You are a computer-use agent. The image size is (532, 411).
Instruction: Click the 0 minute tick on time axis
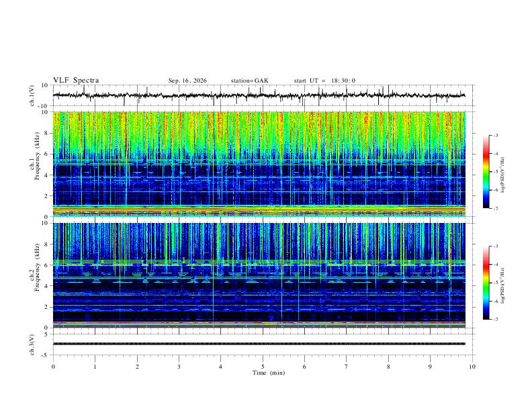(53, 367)
